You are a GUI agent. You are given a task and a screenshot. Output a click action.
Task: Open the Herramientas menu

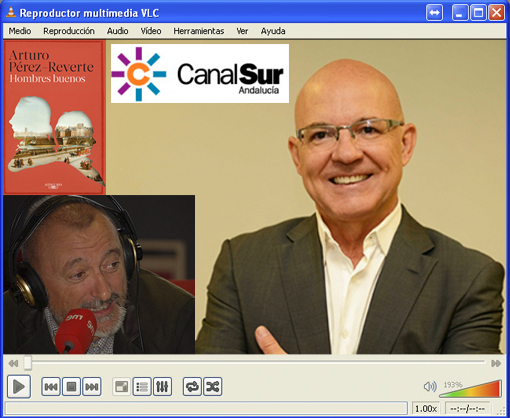(x=199, y=31)
